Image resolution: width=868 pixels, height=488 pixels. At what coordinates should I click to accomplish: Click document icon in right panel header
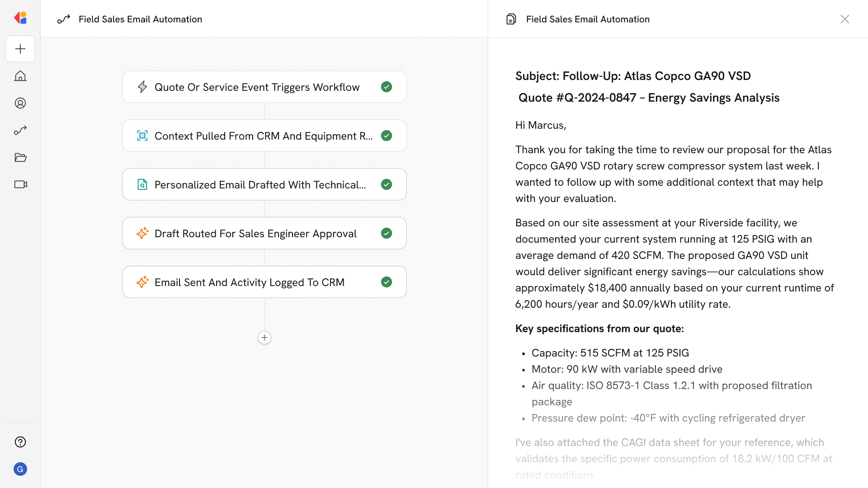[511, 19]
